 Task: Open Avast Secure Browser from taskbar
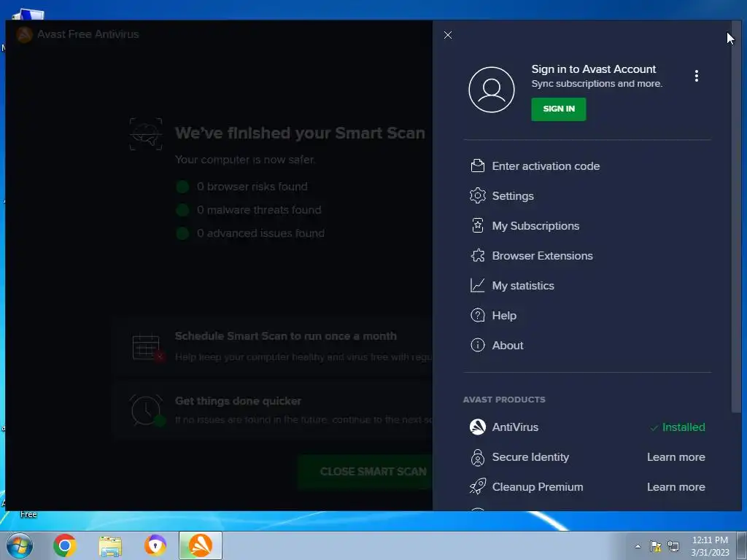coord(155,545)
